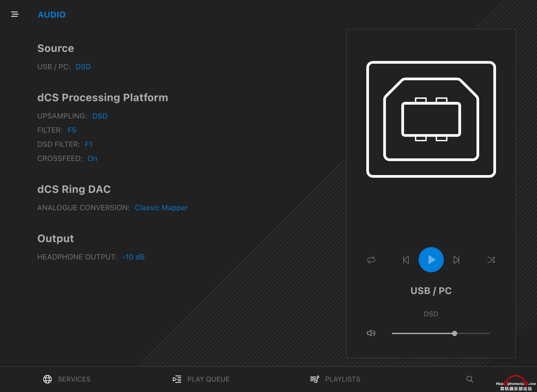The height and width of the screenshot is (392, 537).
Task: Mute volume with the speaker icon
Action: click(371, 333)
